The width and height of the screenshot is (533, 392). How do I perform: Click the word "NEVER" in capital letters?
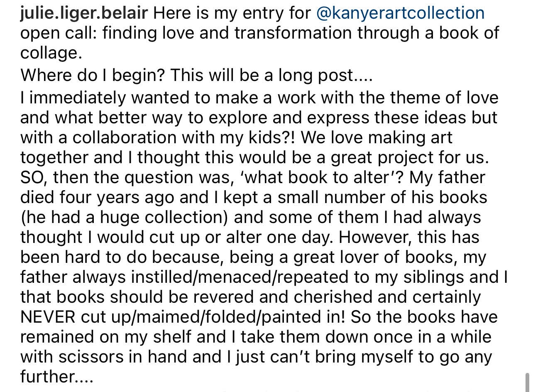point(48,317)
